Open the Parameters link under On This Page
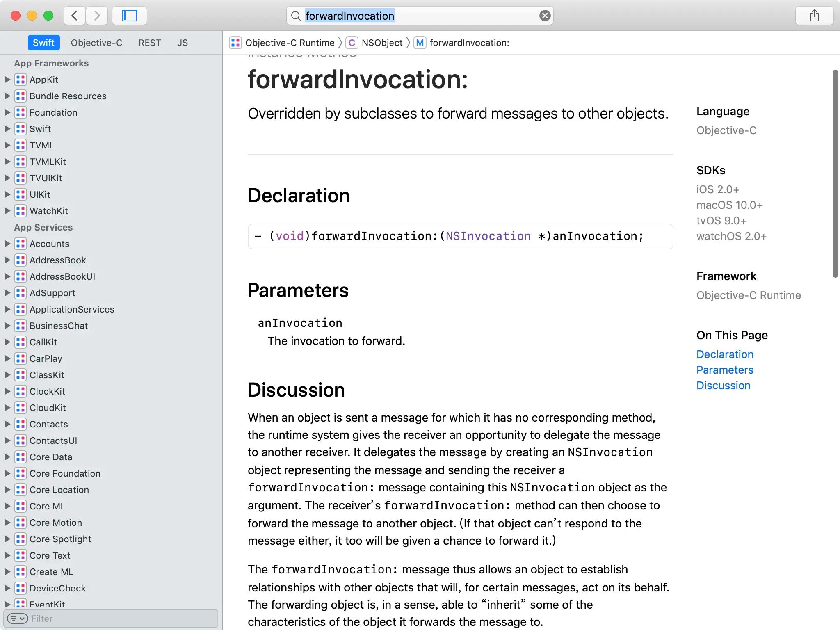Image resolution: width=840 pixels, height=630 pixels. click(725, 370)
